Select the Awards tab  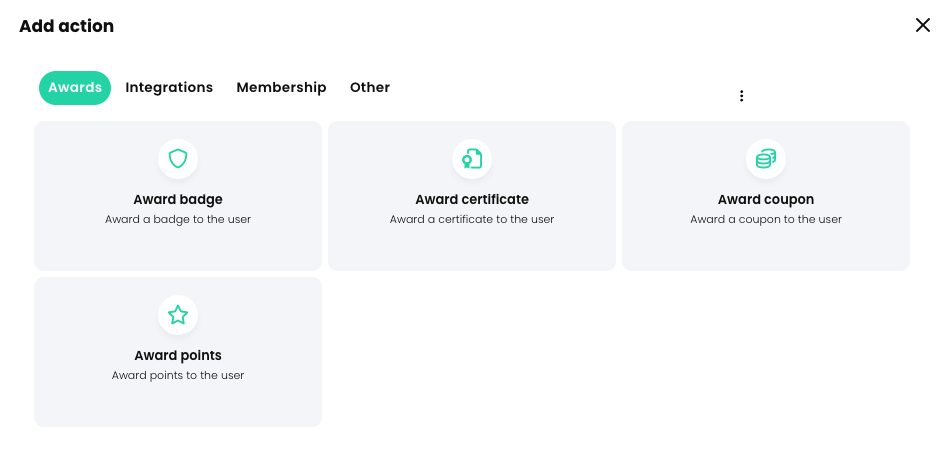coord(75,88)
